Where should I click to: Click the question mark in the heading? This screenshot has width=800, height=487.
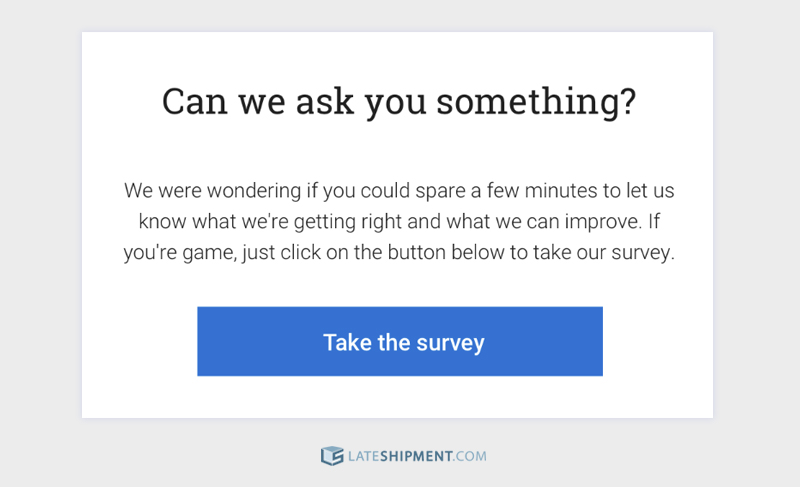(628, 101)
